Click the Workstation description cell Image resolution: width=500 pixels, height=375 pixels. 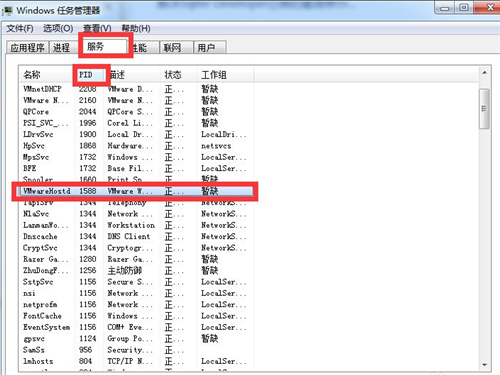pos(131,225)
